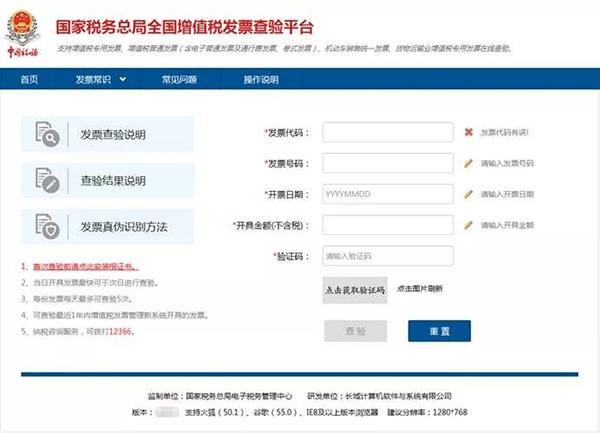Focus the 开票日期 YYYYMMDD input field

pyautogui.click(x=388, y=194)
